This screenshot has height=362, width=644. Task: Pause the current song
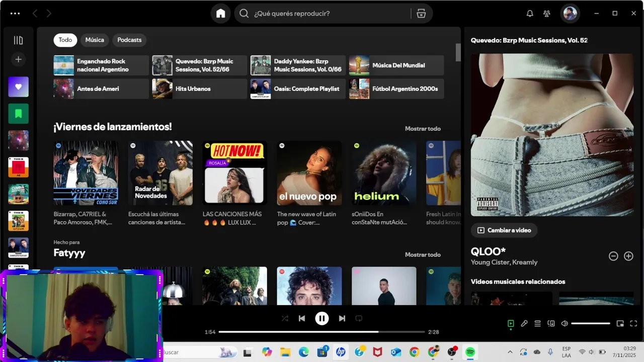322,318
